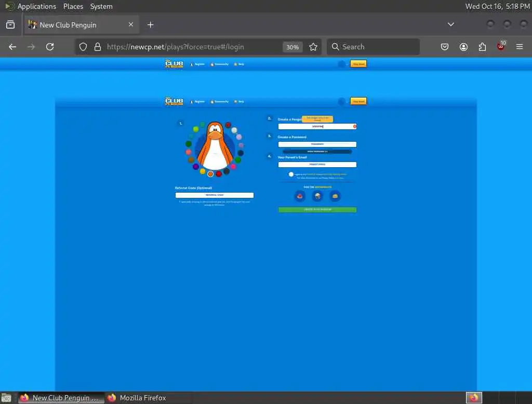
Task: Choose the dark navy penguin color
Action: click(241, 153)
